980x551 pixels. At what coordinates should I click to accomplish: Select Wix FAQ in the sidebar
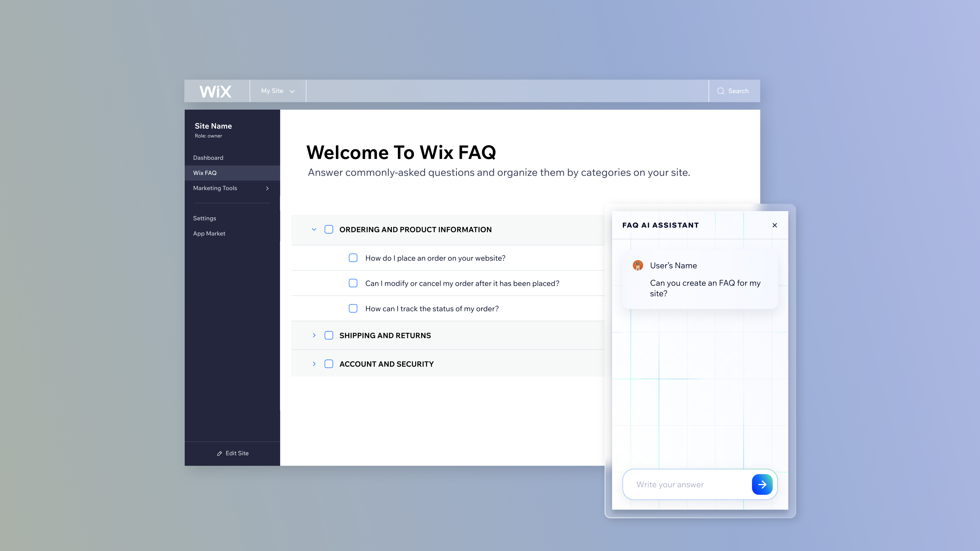point(232,173)
